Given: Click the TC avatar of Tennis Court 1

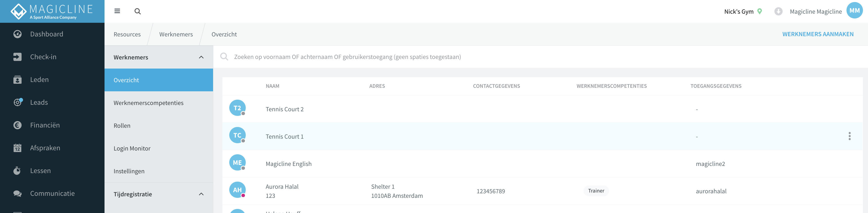Looking at the screenshot, I should pos(238,135).
